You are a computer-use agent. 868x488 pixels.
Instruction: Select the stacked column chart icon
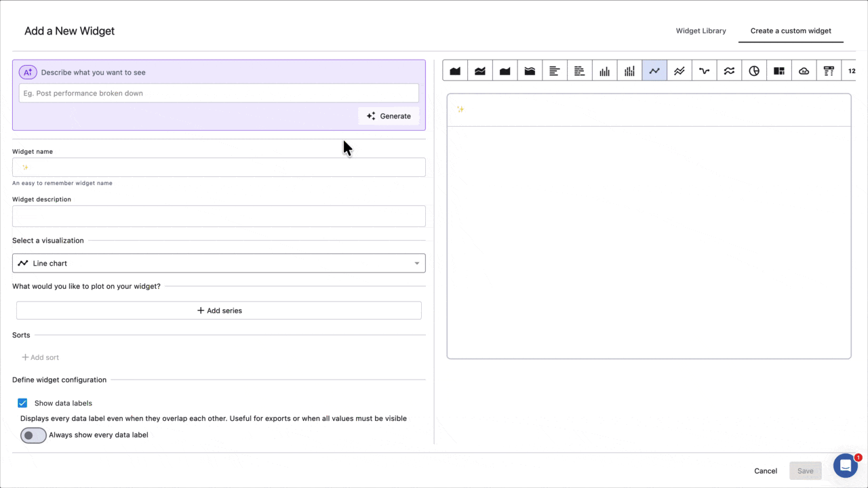tap(629, 70)
